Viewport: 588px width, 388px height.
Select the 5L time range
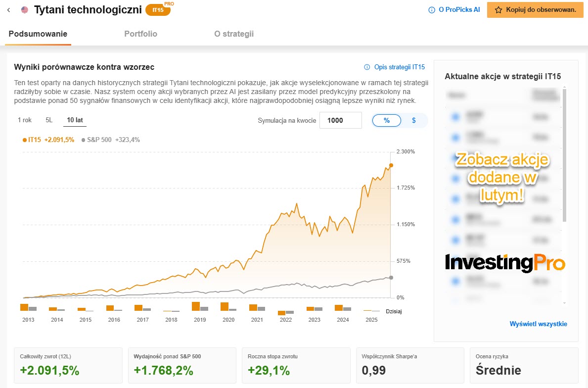tap(49, 120)
